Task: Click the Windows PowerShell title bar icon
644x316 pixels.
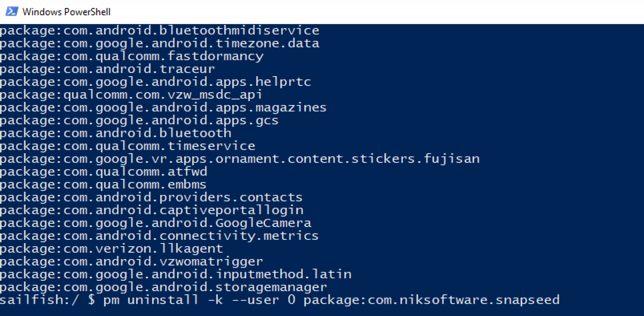Action: [12, 12]
